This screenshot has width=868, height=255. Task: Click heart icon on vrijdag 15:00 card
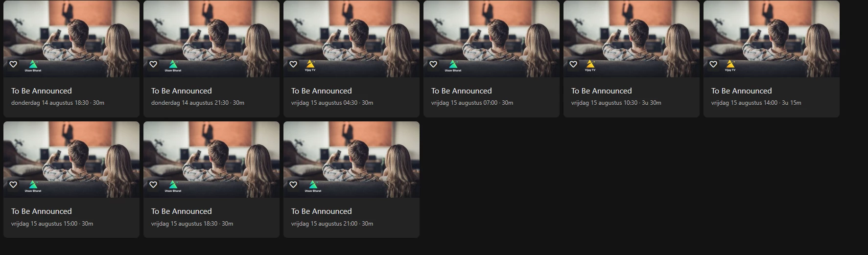pyautogui.click(x=13, y=185)
